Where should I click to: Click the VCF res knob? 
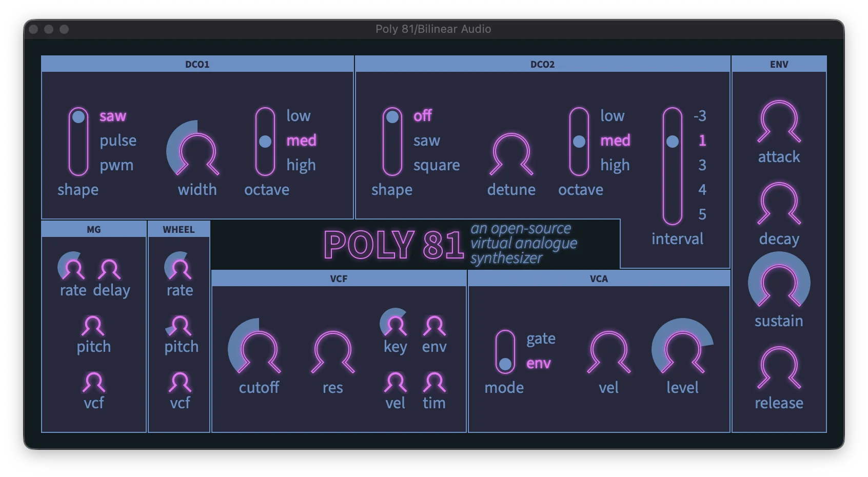[332, 350]
